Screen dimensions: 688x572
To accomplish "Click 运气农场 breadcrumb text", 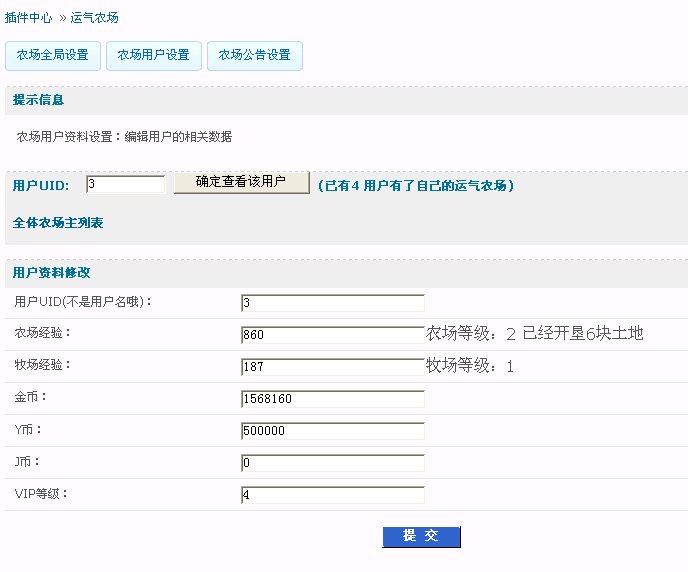I will point(95,18).
